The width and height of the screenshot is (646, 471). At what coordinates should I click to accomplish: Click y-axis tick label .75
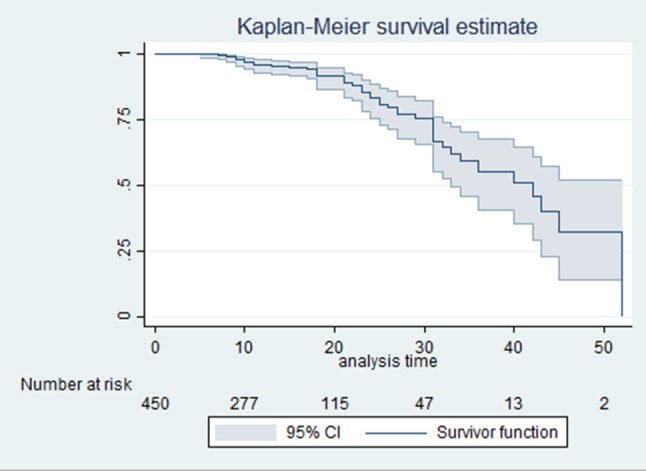[124, 119]
